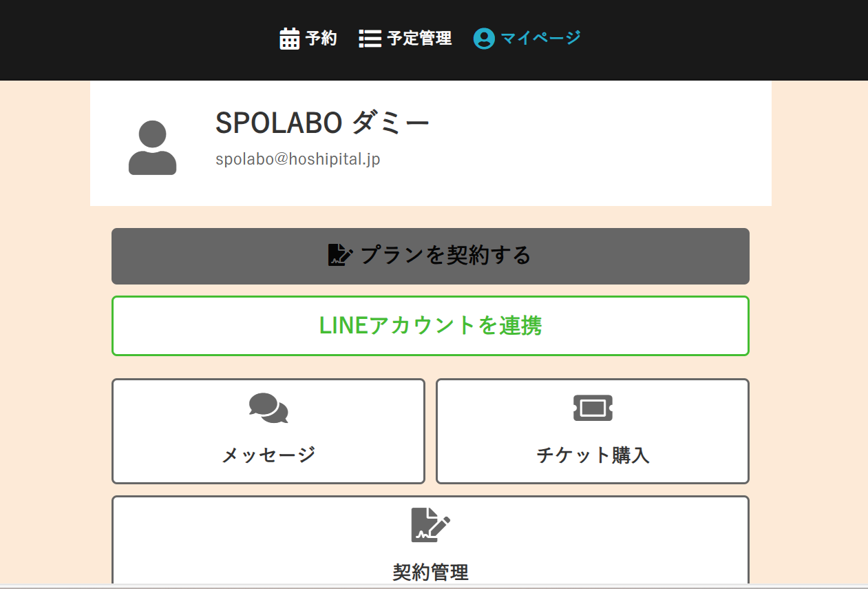Open the メッセージ card label
Image resolution: width=868 pixels, height=589 pixels.
pyautogui.click(x=268, y=455)
